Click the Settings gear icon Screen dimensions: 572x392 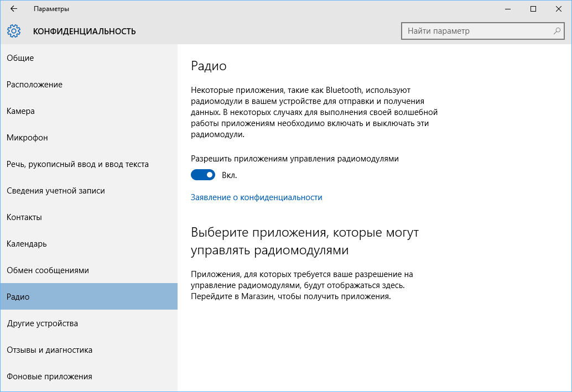(x=14, y=31)
